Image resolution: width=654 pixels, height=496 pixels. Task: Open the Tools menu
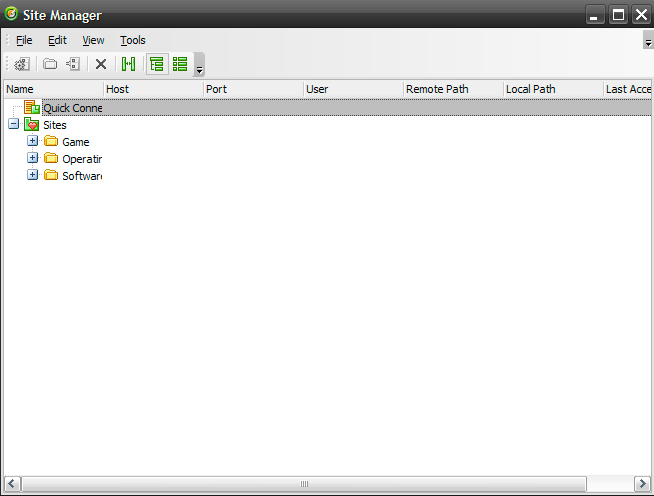(x=133, y=40)
